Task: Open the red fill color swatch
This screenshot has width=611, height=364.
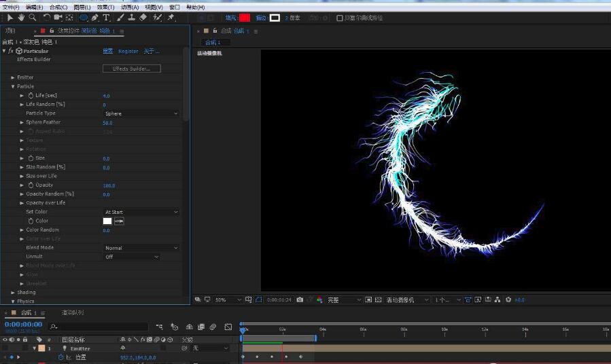Action: click(x=244, y=18)
